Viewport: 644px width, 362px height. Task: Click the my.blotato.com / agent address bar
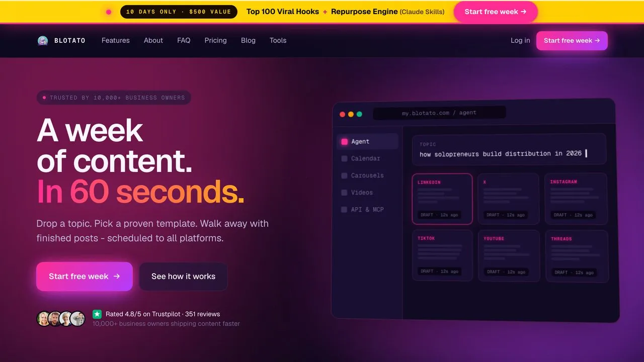(x=439, y=113)
